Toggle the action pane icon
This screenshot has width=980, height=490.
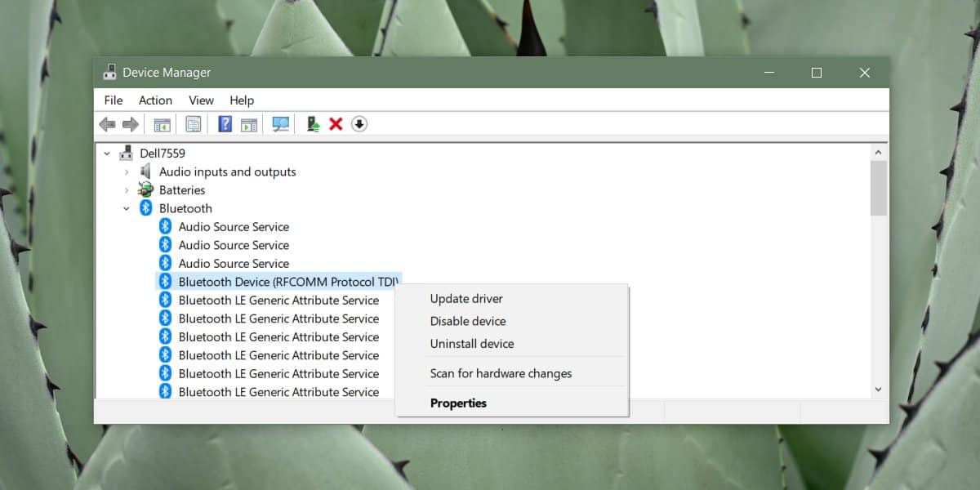248,123
